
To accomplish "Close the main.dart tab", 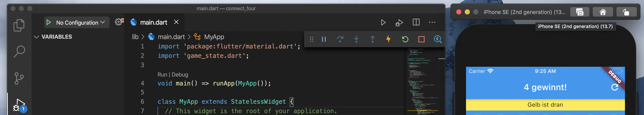I will click(176, 22).
